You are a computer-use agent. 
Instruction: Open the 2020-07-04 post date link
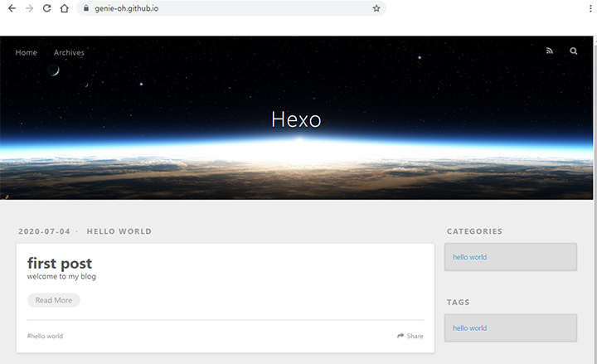click(x=44, y=231)
